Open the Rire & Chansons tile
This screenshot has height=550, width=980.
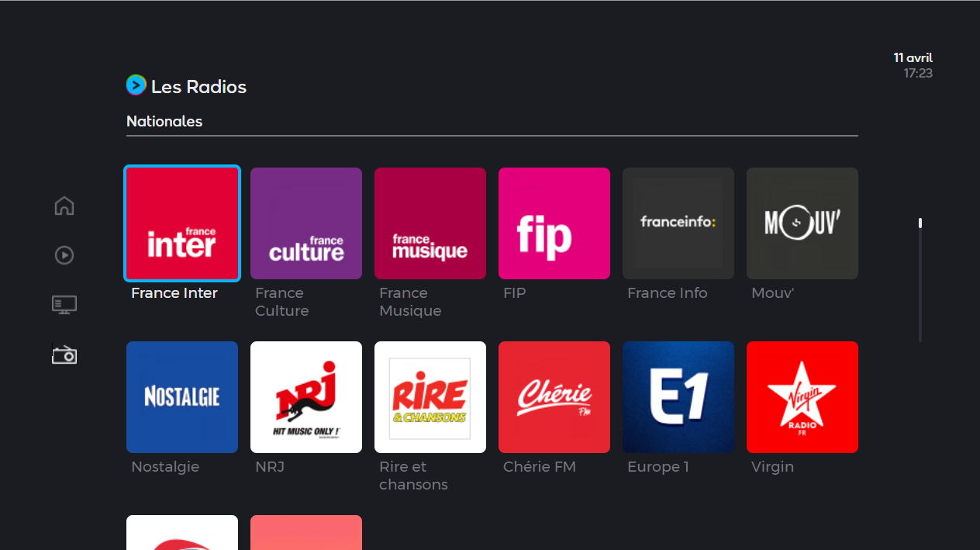tap(430, 397)
